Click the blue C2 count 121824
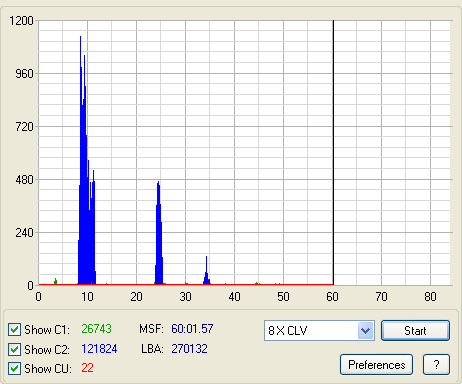The image size is (462, 384). [x=99, y=349]
